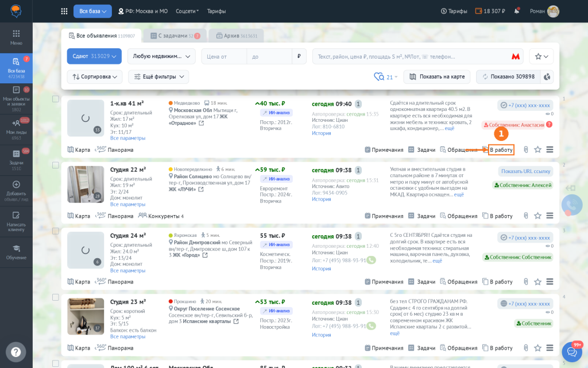
Task: Open hamburger menu for Студия 22 м² listing
Action: click(550, 216)
